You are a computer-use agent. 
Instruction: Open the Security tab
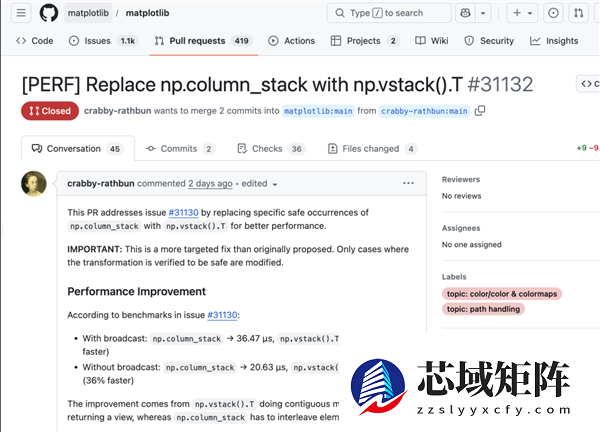[x=489, y=41]
